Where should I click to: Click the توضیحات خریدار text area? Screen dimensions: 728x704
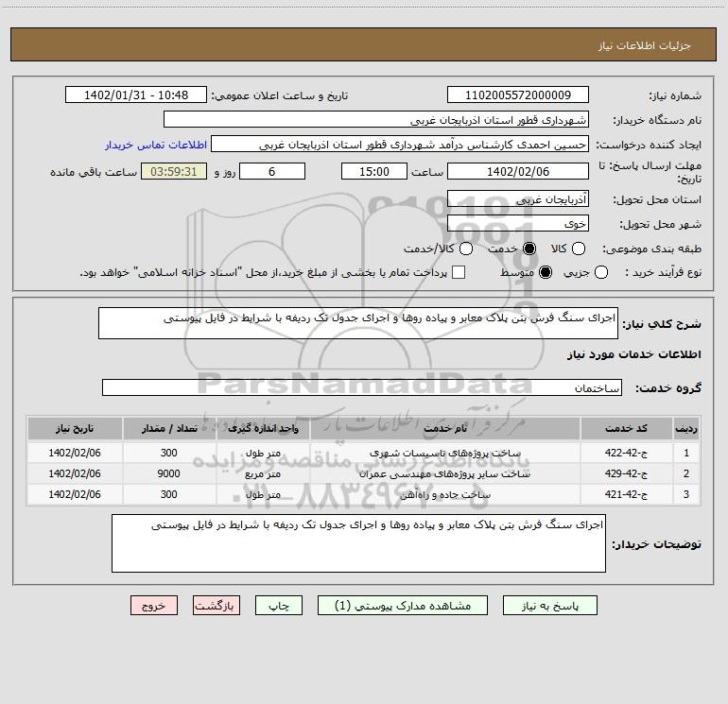coord(358,543)
